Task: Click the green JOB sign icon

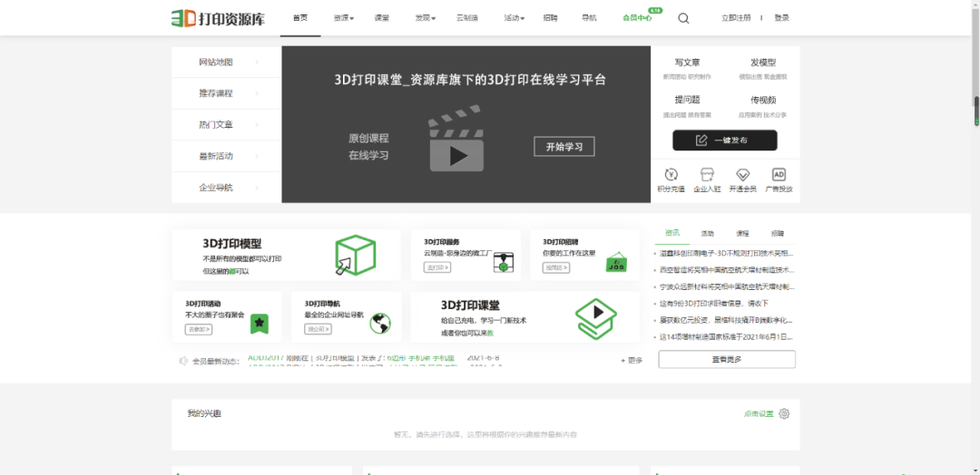Action: coord(616,262)
